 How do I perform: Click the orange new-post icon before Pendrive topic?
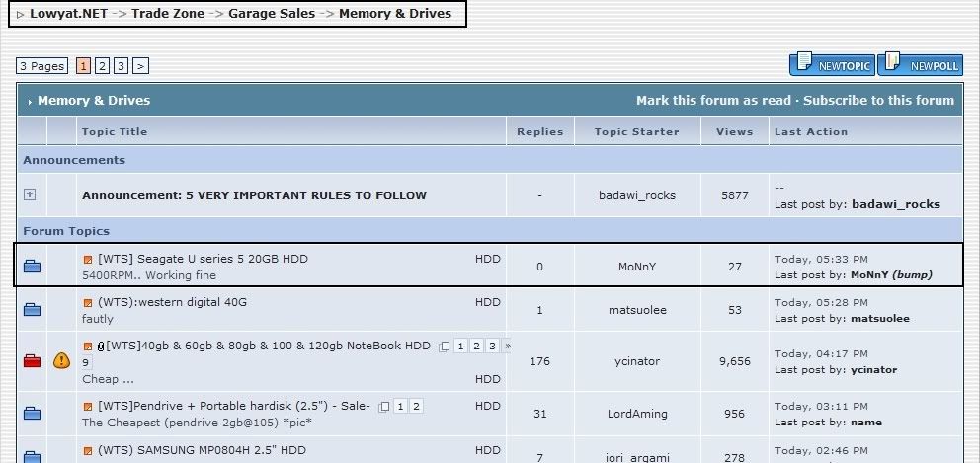click(x=88, y=406)
